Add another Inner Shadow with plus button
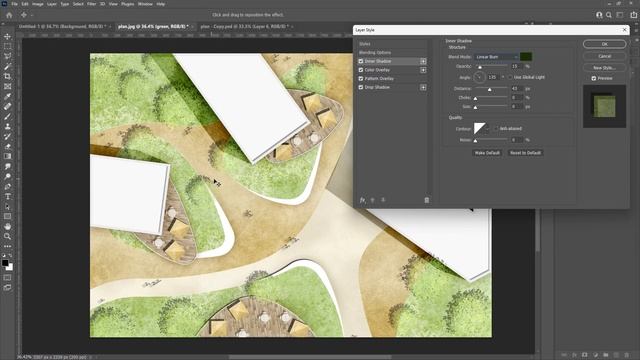Image resolution: width=640 pixels, height=360 pixels. pos(423,61)
